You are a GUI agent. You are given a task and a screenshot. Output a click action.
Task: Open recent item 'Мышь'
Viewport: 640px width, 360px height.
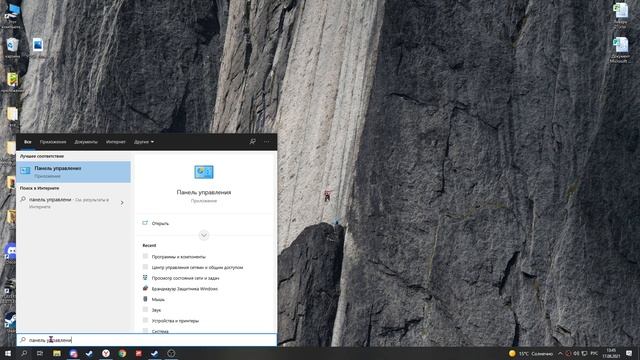(x=158, y=299)
